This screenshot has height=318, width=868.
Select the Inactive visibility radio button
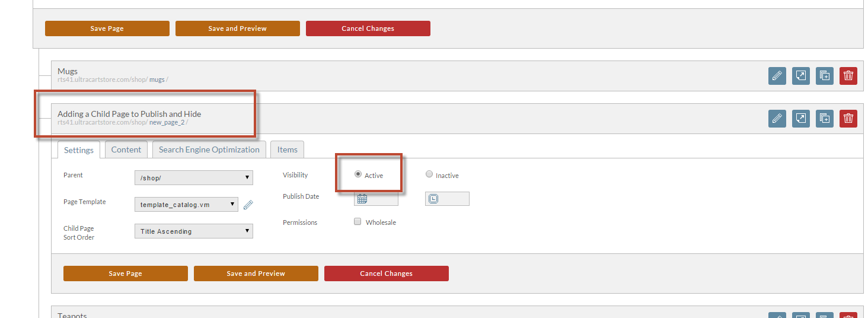click(x=429, y=174)
